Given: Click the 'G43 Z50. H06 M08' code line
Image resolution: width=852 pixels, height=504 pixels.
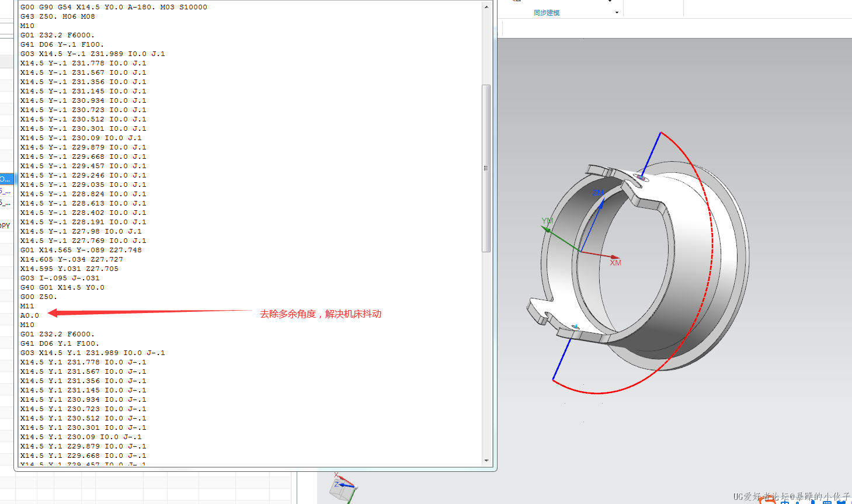Looking at the screenshot, I should pyautogui.click(x=58, y=16).
